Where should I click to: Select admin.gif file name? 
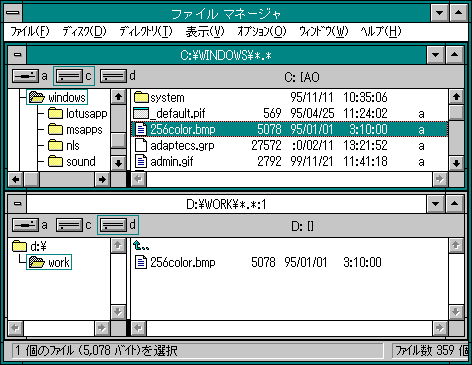click(172, 162)
